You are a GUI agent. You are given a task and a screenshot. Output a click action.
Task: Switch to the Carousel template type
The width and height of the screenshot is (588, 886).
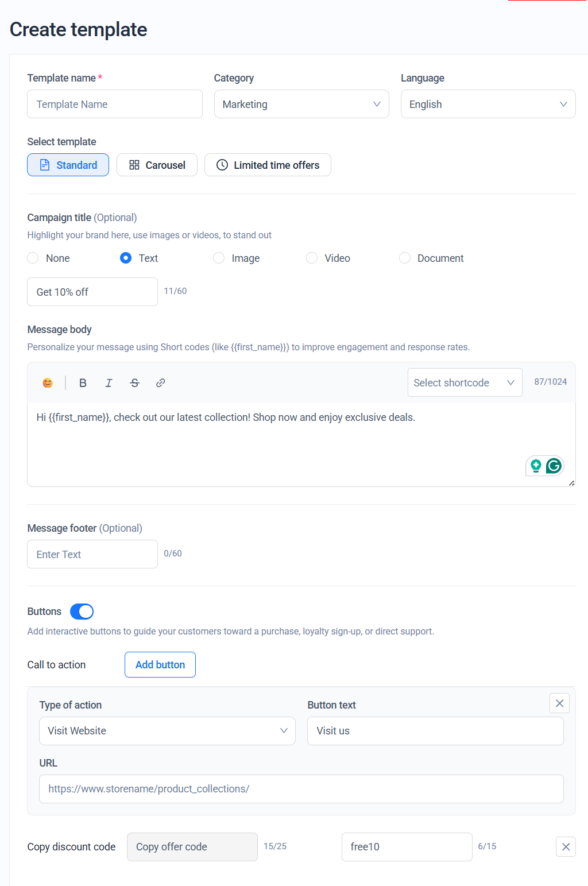[x=157, y=165]
